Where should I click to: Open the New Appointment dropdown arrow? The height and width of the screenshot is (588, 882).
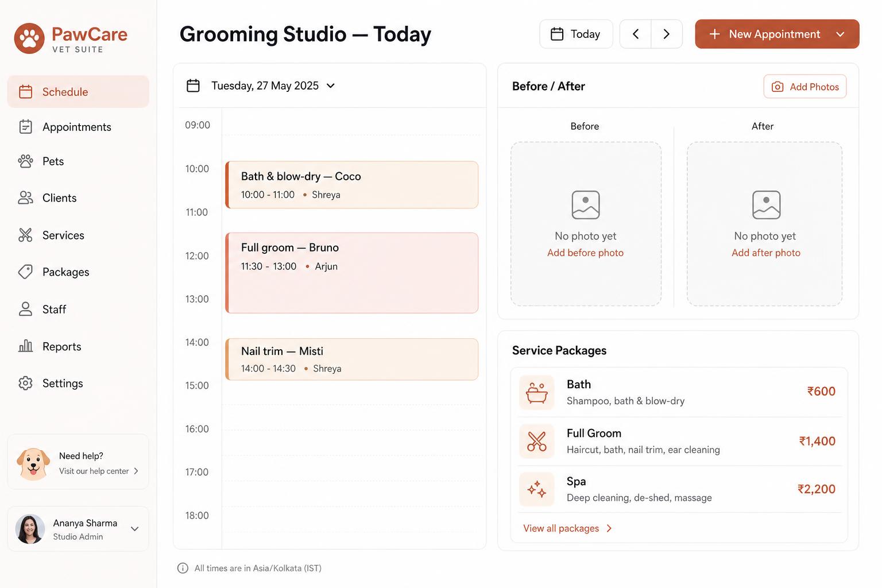840,34
